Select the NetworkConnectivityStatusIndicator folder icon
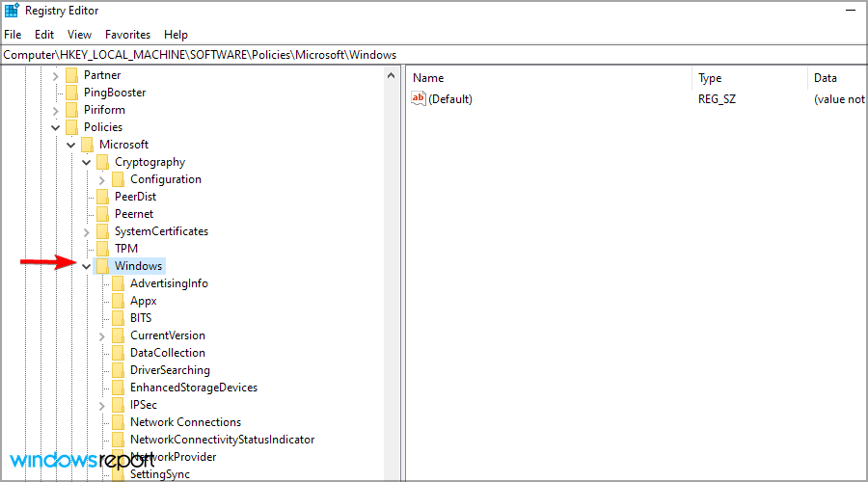The height and width of the screenshot is (482, 868). coord(119,439)
